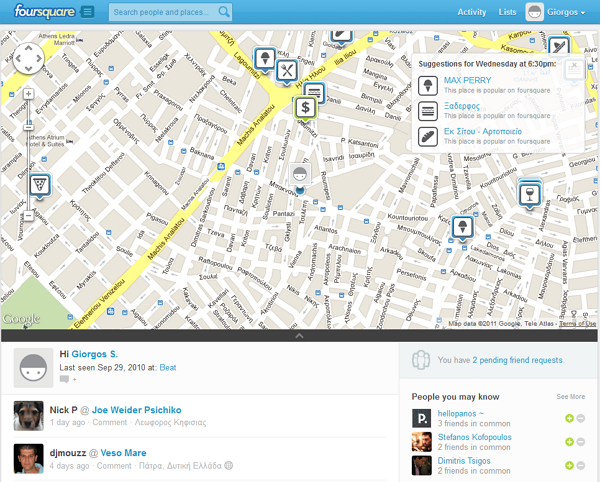Screen dimensions: 601x482
Task: Click djmouzz avatar photo
Action: pyautogui.click(x=29, y=459)
